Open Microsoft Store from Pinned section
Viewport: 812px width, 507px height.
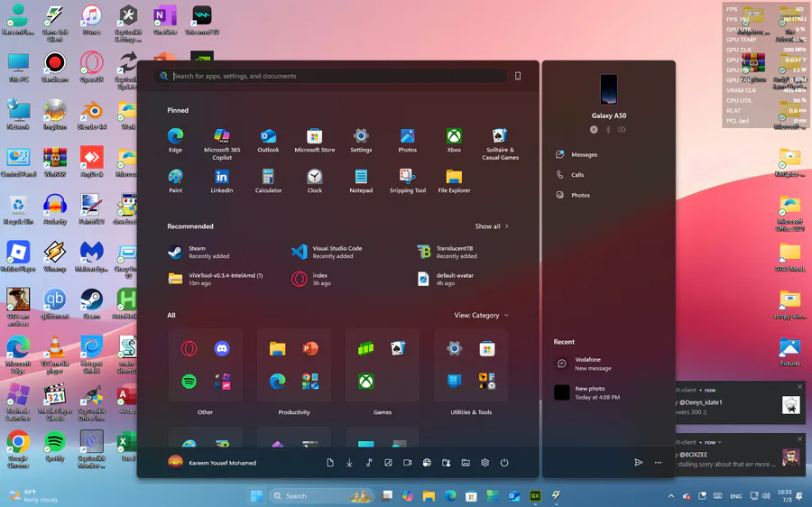tap(314, 141)
